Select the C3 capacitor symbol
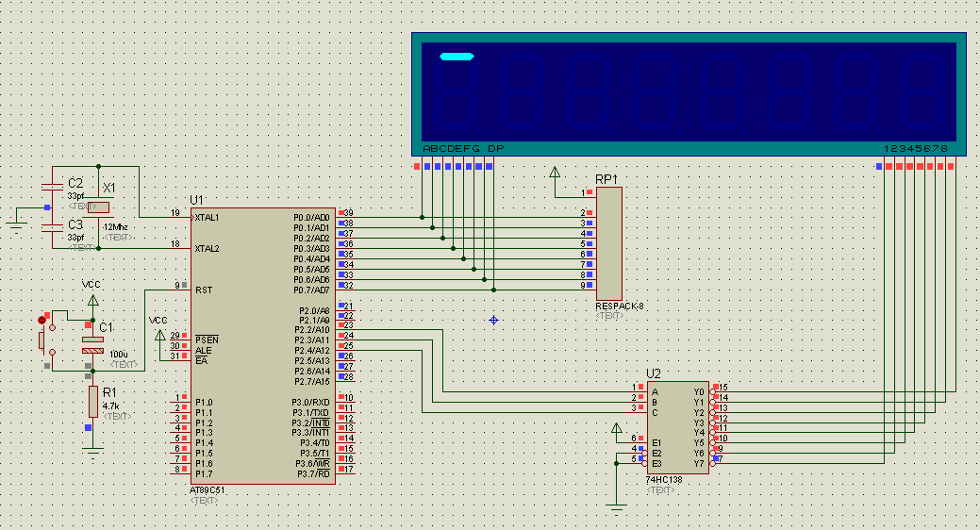The image size is (980, 530). click(x=52, y=227)
